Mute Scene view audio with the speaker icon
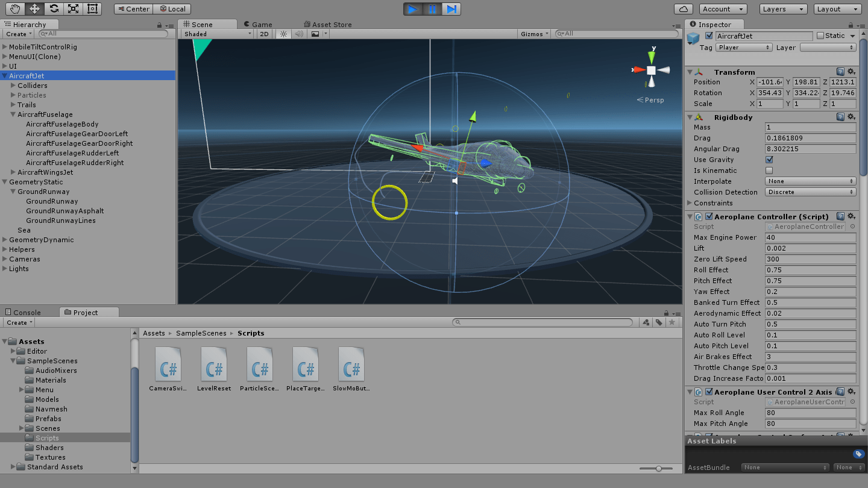868x488 pixels. click(x=299, y=34)
